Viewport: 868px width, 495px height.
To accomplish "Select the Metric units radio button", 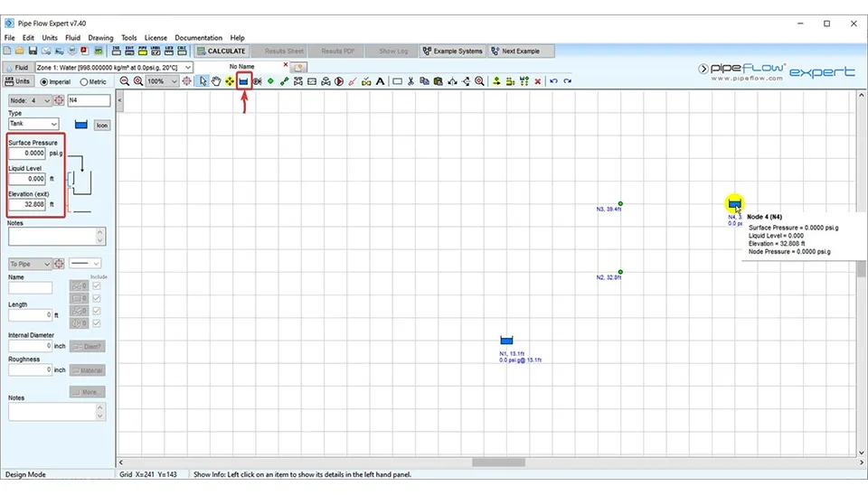I will point(84,81).
